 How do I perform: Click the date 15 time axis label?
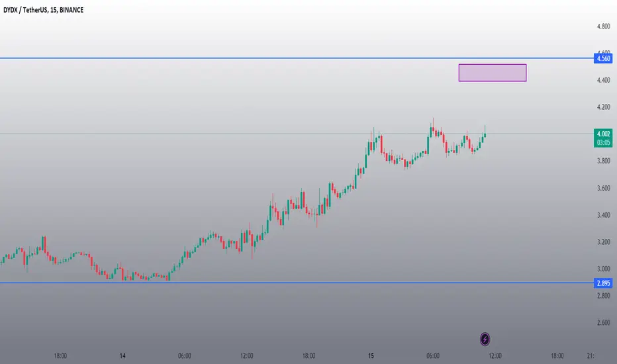371,356
